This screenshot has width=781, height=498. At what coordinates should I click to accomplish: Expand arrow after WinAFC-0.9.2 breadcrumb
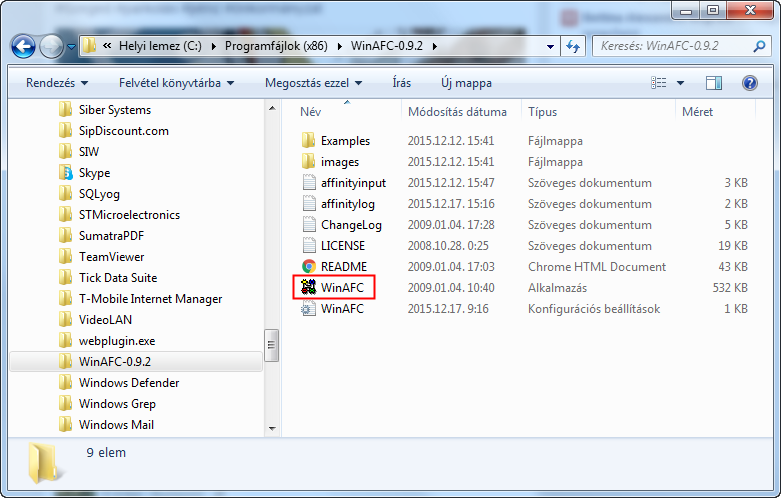pos(435,46)
